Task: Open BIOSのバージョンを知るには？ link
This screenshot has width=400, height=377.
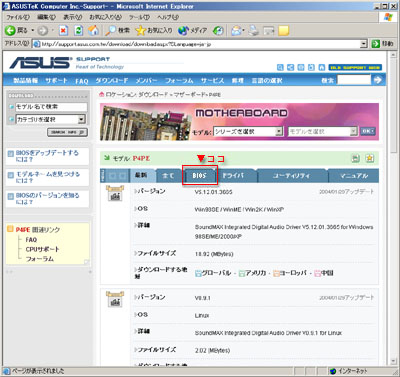Action: coord(48,198)
